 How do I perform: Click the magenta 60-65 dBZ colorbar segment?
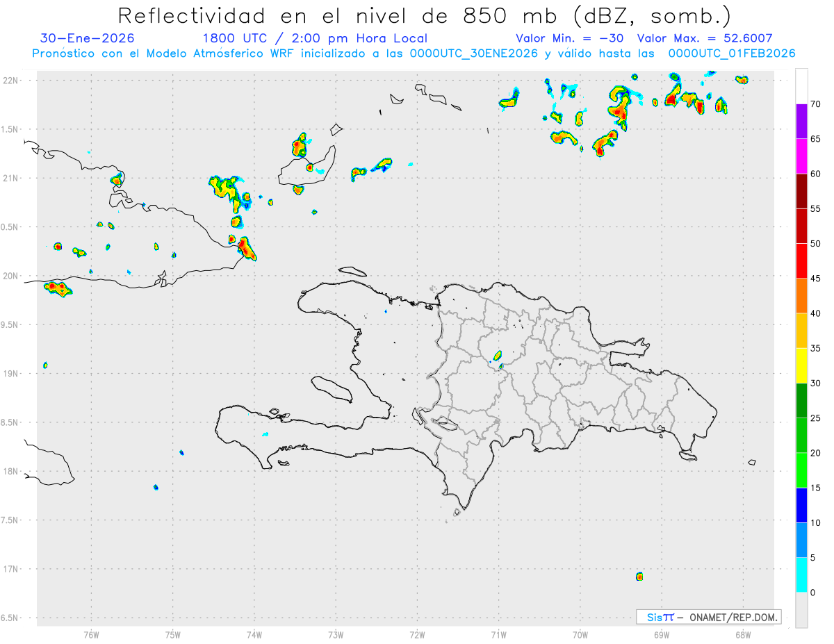coord(801,156)
